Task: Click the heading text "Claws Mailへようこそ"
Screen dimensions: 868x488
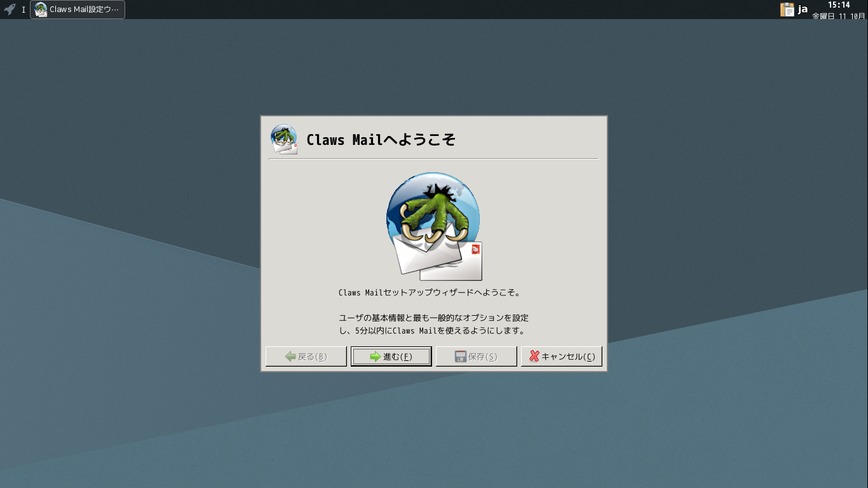Action: point(381,140)
